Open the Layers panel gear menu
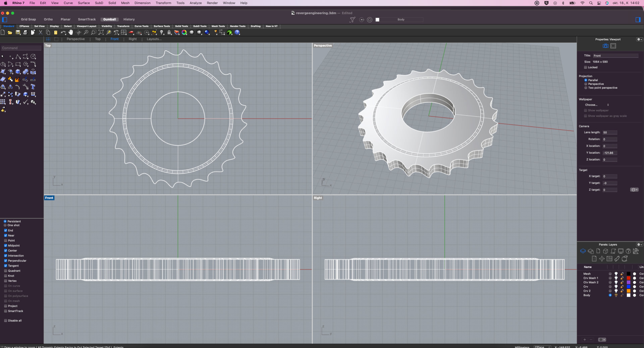Screen dimensions: 644x348 [639, 244]
